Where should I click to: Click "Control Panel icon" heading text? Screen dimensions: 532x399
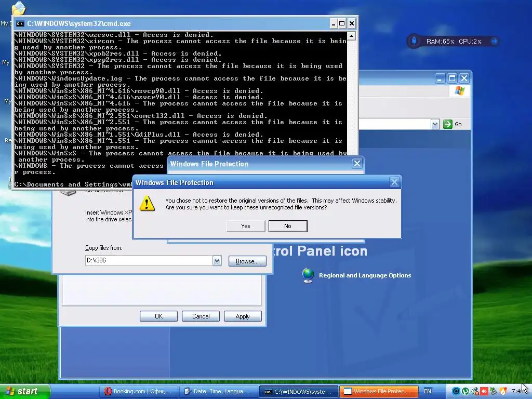coord(319,251)
